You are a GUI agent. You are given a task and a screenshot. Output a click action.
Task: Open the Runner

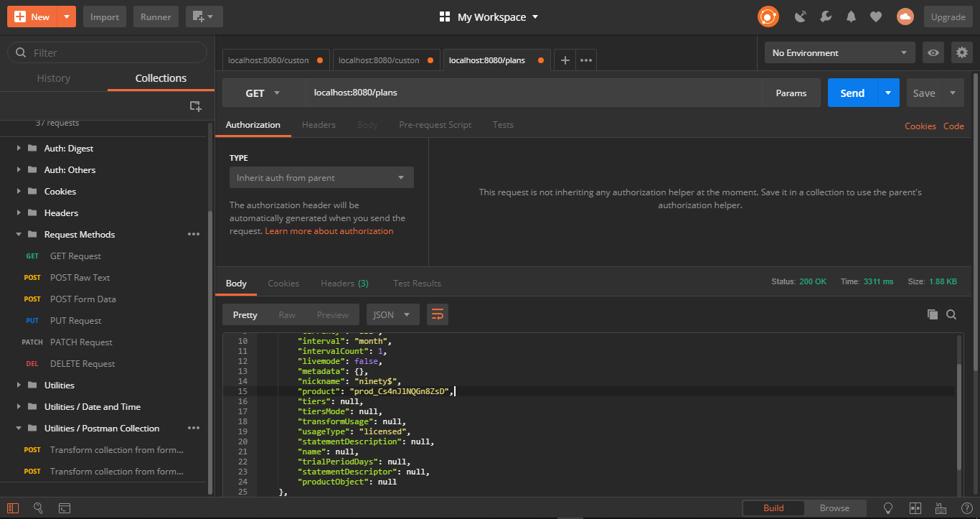click(156, 17)
